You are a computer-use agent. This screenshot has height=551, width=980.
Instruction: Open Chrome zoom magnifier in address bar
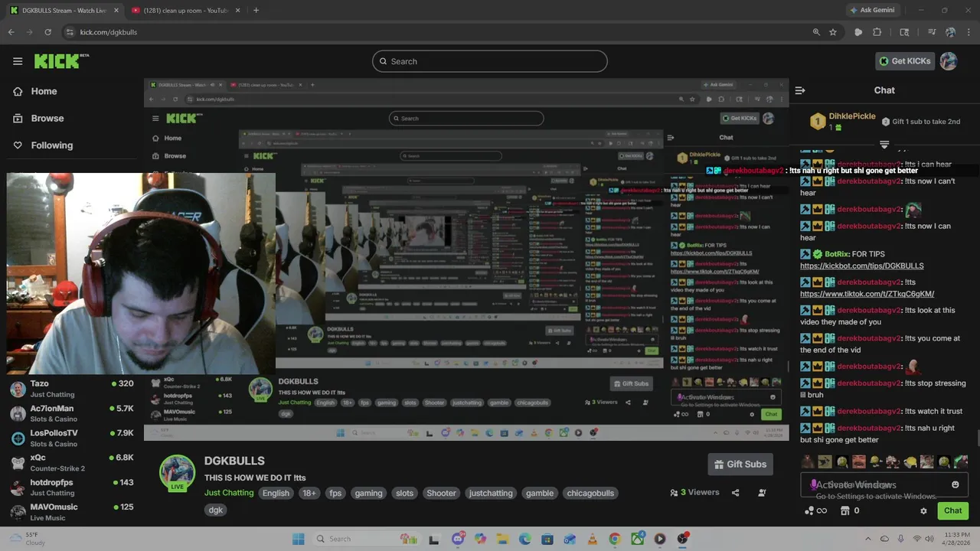[816, 32]
